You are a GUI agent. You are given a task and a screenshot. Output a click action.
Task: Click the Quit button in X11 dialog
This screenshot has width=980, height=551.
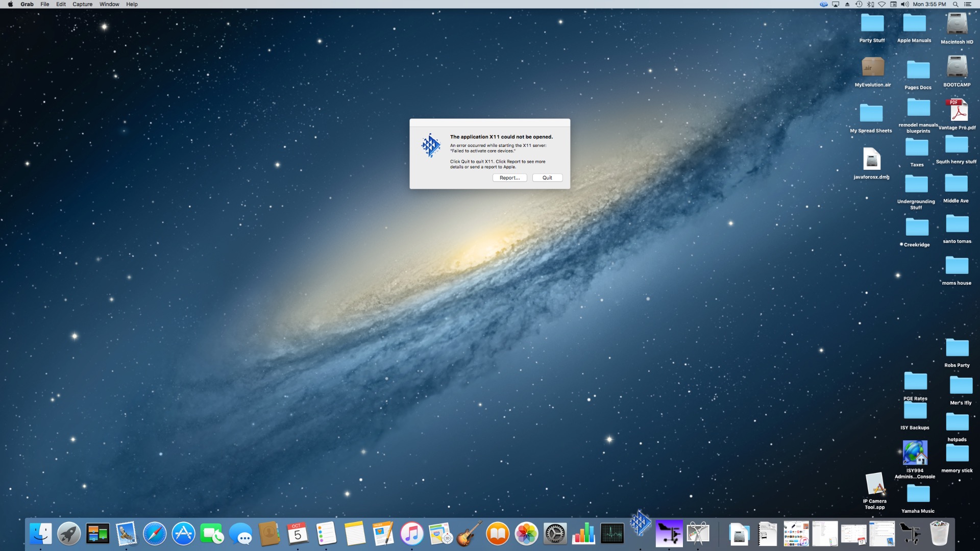(547, 178)
